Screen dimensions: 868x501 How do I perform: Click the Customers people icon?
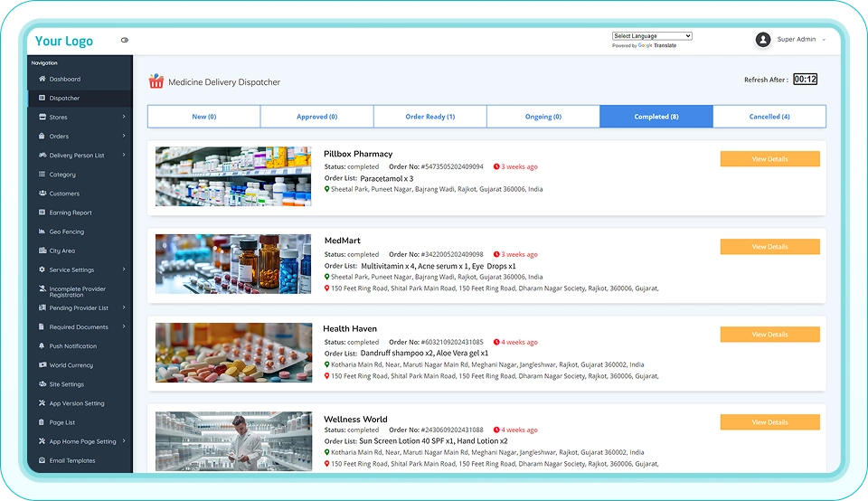click(42, 194)
